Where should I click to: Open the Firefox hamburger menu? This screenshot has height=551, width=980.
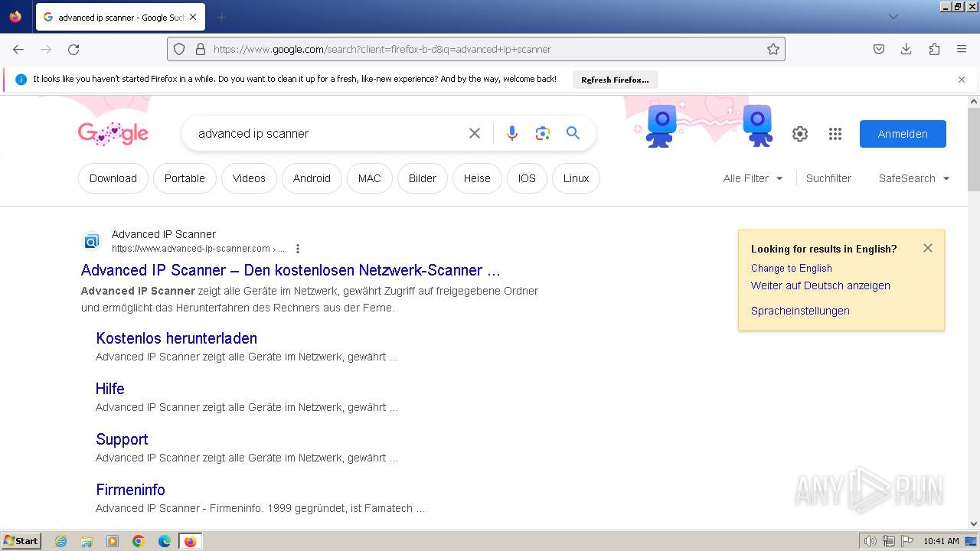coord(962,49)
